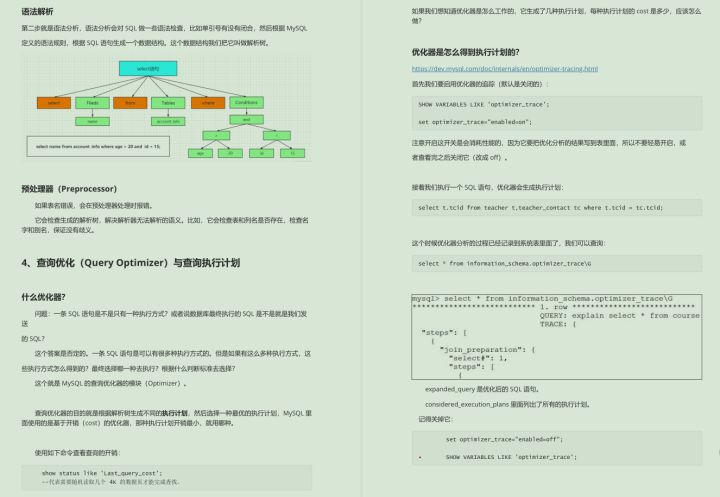
Task: Click the orange 'where' node in the diagram
Action: click(x=208, y=103)
